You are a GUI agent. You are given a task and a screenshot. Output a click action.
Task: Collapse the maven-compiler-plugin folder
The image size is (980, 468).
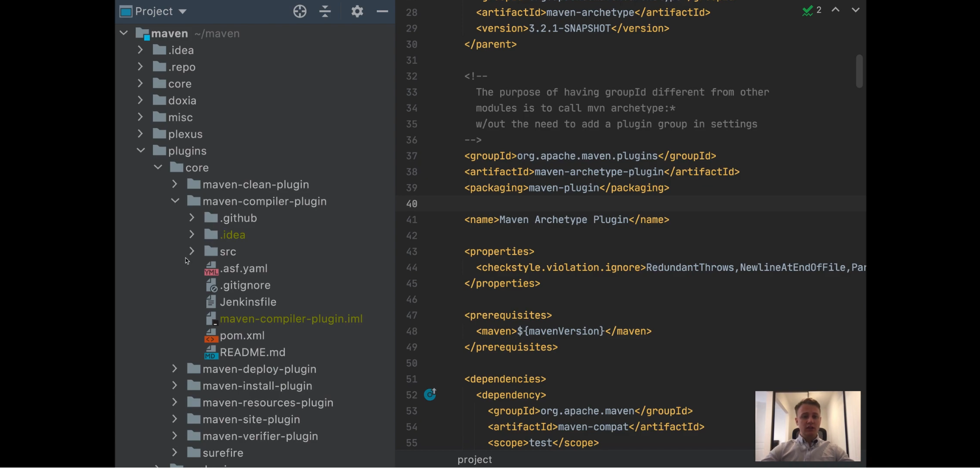click(x=175, y=201)
